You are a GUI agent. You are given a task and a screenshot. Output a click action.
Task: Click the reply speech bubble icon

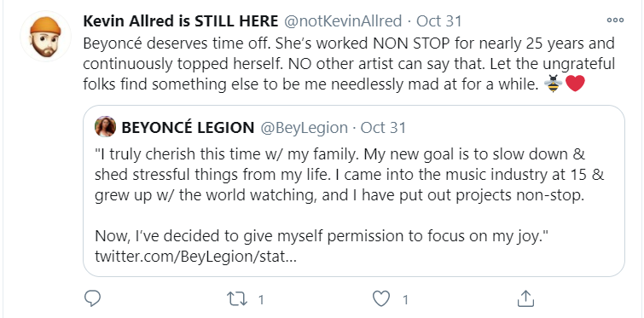coord(92,298)
